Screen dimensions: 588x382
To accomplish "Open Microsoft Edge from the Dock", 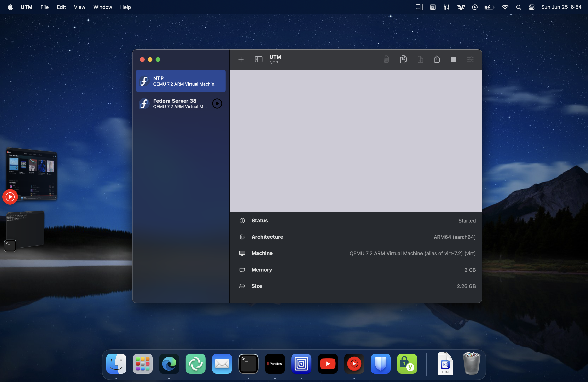I will point(169,364).
